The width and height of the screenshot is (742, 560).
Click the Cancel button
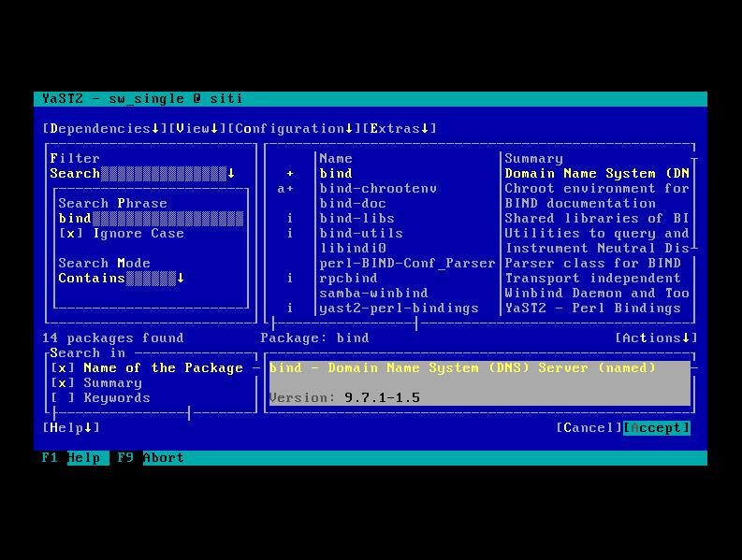click(589, 427)
